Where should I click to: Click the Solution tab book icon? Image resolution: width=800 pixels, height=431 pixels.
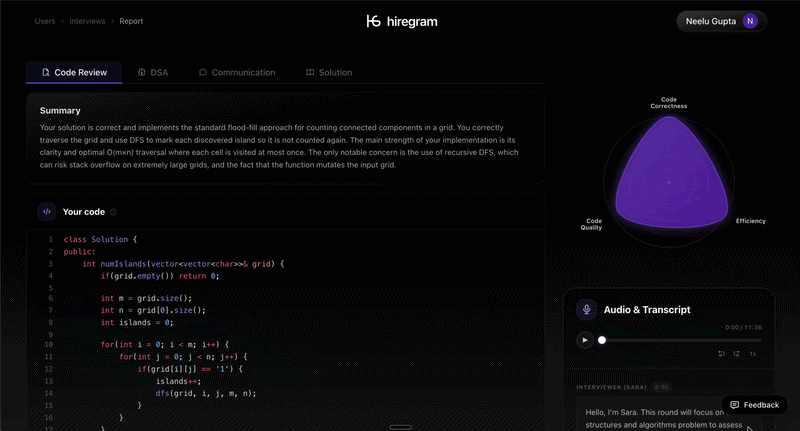[x=310, y=72]
